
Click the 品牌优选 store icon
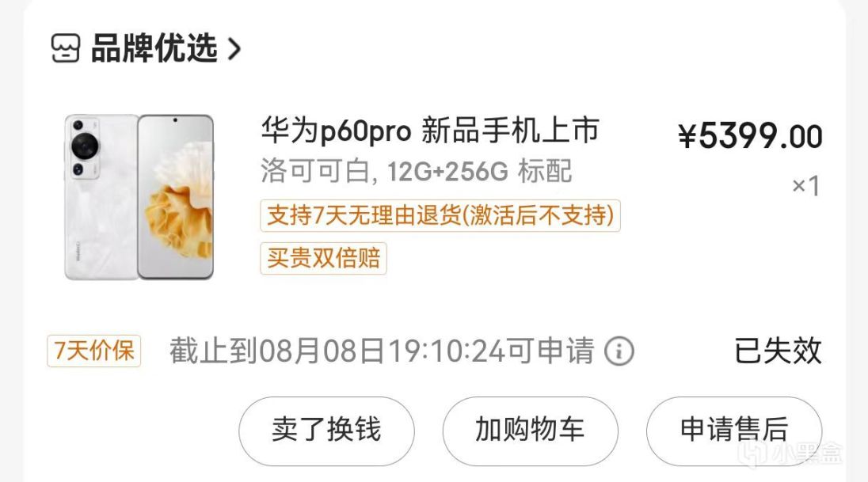click(x=66, y=48)
